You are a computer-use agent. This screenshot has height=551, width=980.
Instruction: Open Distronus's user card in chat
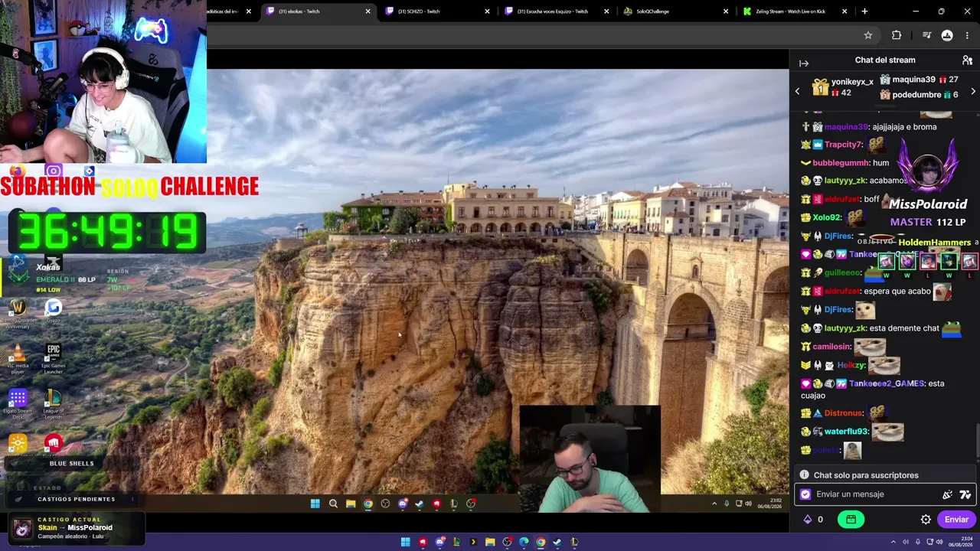844,413
